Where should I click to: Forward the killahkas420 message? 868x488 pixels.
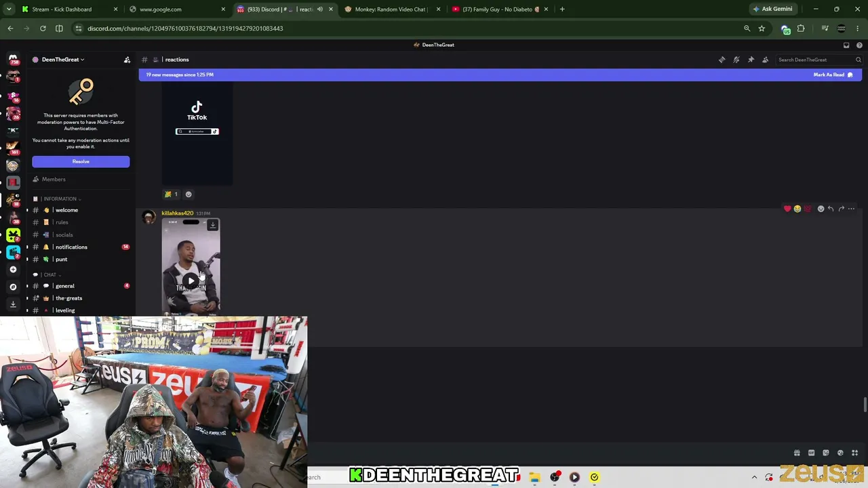(x=841, y=209)
